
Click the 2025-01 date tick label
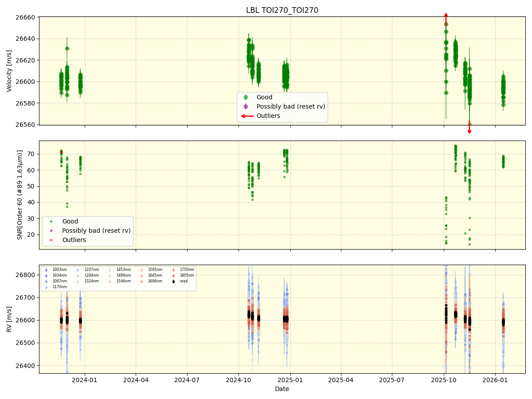point(290,380)
